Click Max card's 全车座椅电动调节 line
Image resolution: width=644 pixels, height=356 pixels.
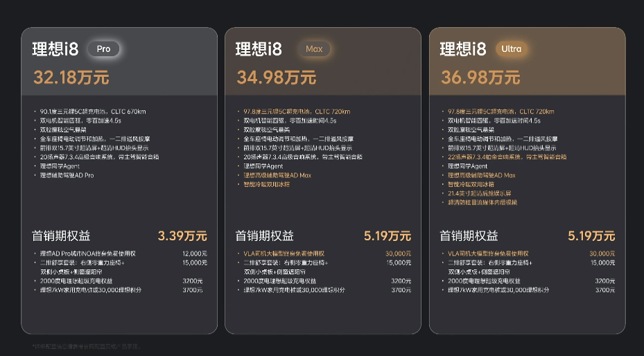tap(299, 139)
